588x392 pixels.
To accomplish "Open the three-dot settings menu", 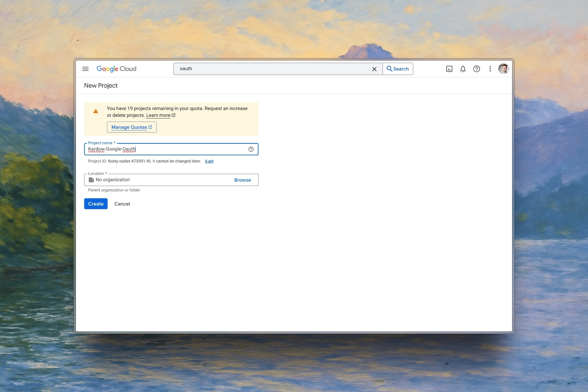I will (x=490, y=69).
